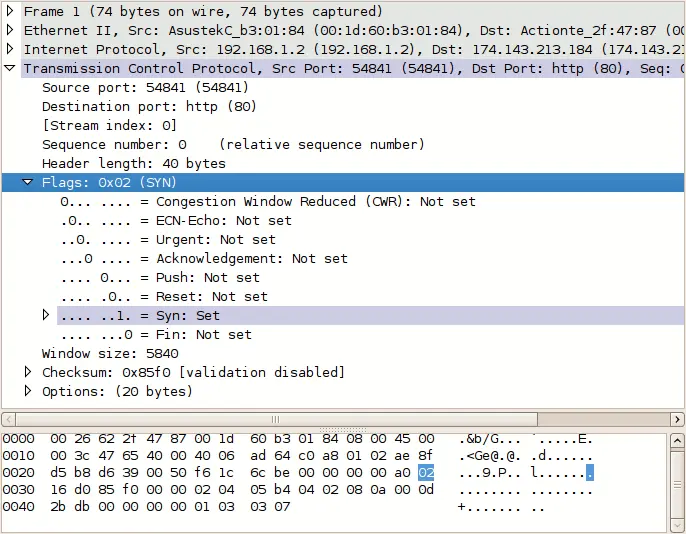Screen dimensions: 686x534
Task: Click the a0 byte before highlighted 02
Action: point(402,473)
